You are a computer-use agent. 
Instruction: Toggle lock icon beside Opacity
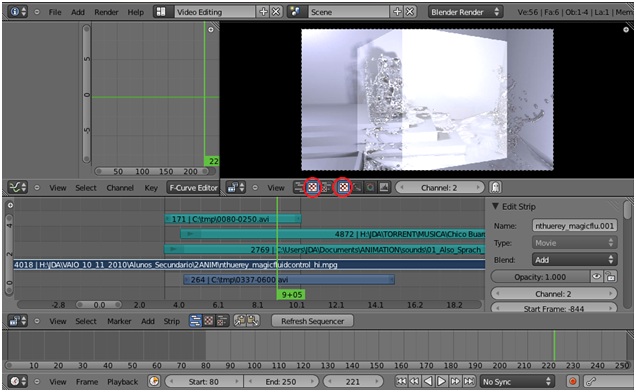[x=610, y=277]
